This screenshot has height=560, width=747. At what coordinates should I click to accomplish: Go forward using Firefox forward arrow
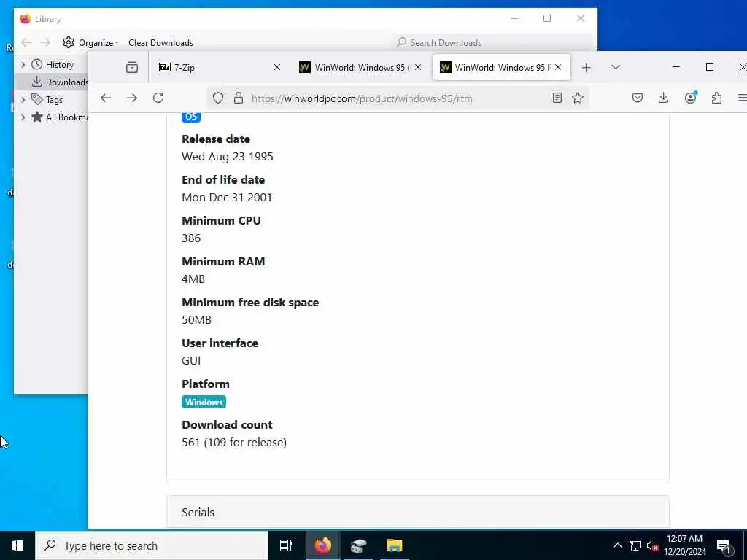[132, 98]
